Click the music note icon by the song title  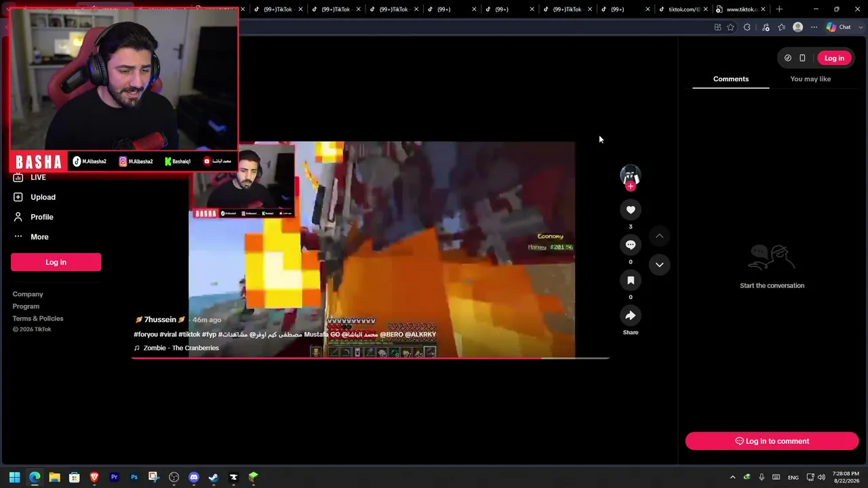pos(137,348)
